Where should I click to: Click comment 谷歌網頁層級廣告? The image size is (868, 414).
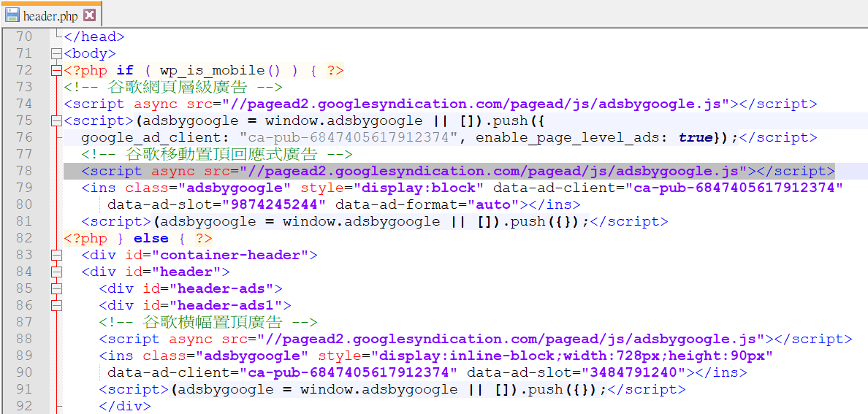click(178, 87)
